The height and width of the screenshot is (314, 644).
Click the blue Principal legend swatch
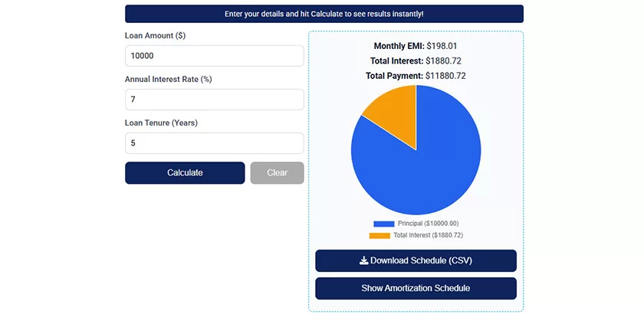383,224
